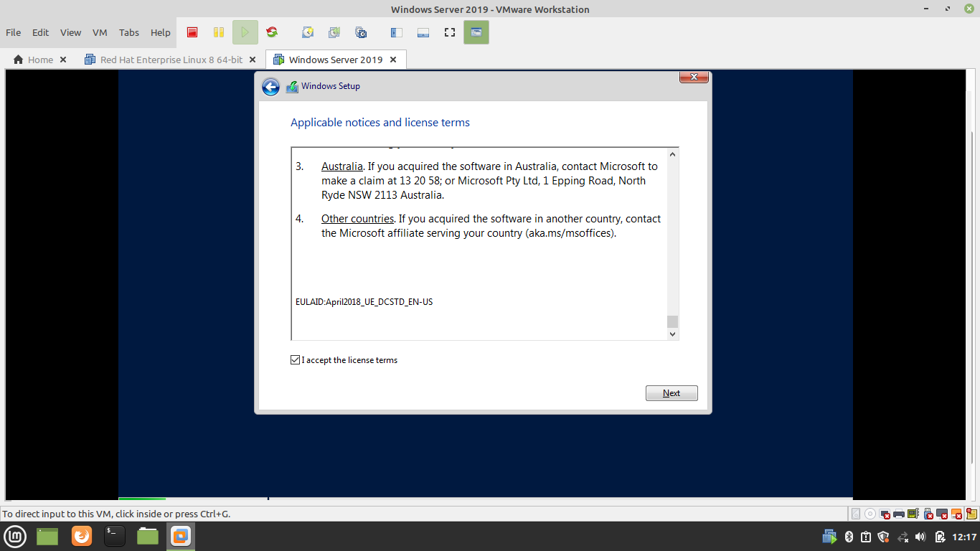Click the Restart guest icon in toolbar
The image size is (980, 551).
271,32
